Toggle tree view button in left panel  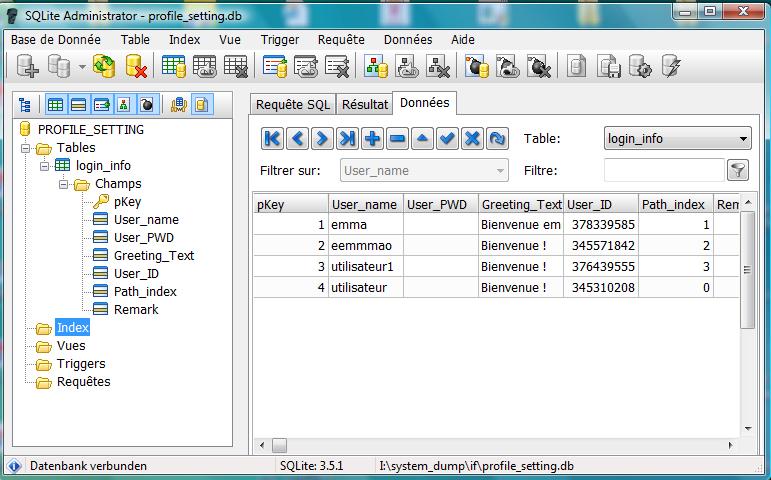point(26,104)
